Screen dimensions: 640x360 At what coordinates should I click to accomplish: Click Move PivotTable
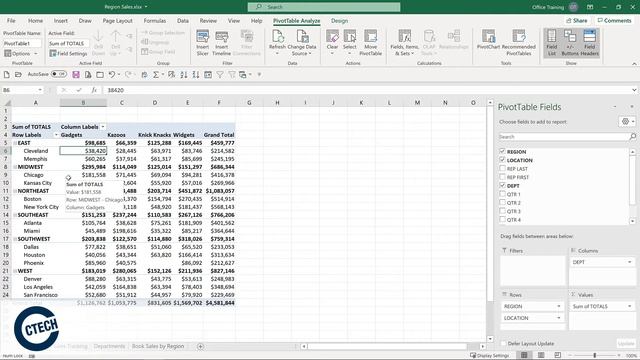[371, 42]
